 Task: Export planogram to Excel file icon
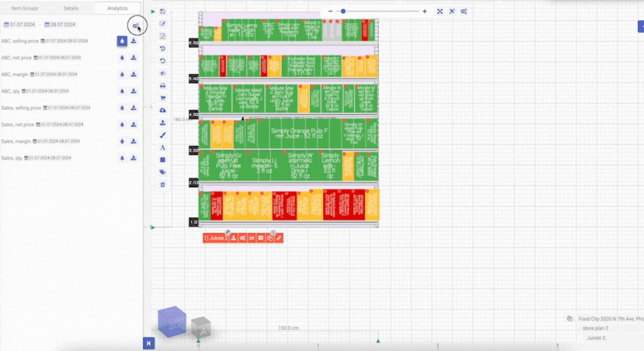163,36
